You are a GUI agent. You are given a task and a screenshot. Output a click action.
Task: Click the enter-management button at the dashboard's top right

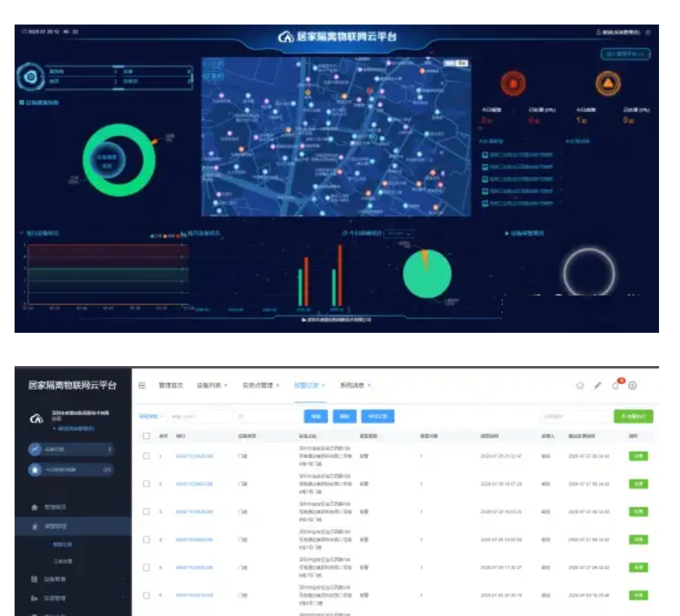click(x=625, y=54)
